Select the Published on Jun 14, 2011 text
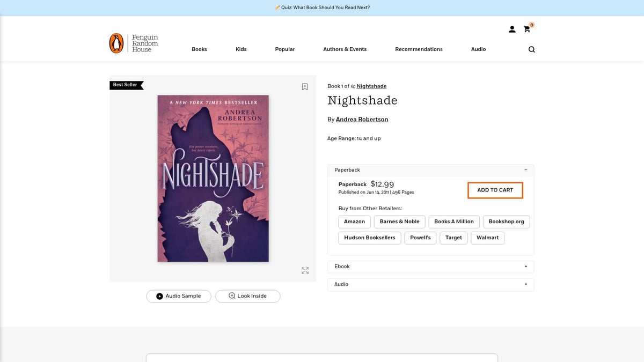Image resolution: width=644 pixels, height=362 pixels. click(x=364, y=193)
